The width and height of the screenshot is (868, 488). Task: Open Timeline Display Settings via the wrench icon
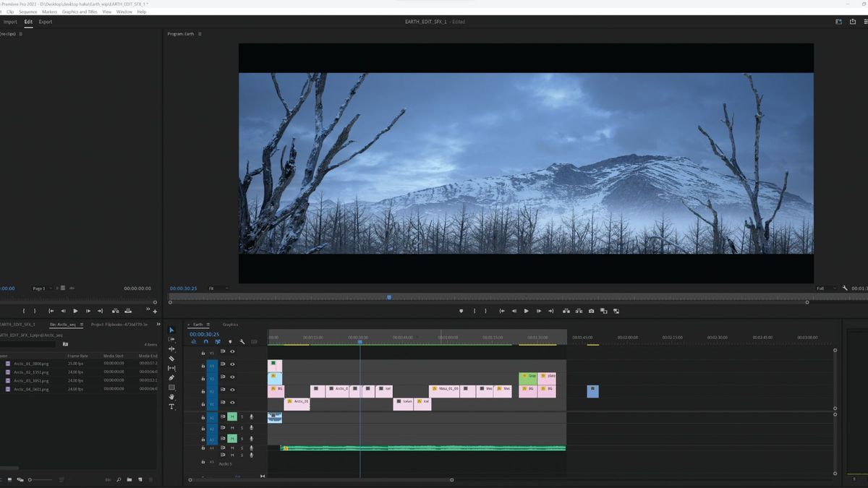point(243,341)
